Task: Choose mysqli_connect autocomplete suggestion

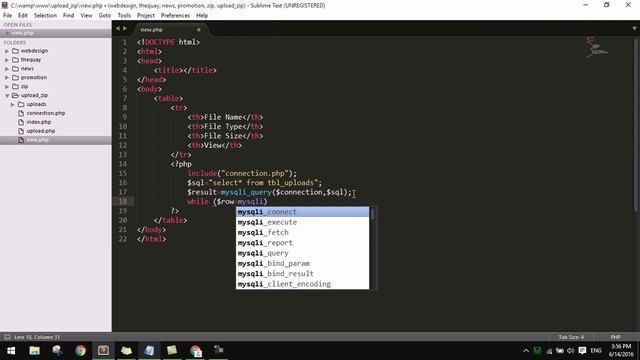Action: click(x=302, y=212)
